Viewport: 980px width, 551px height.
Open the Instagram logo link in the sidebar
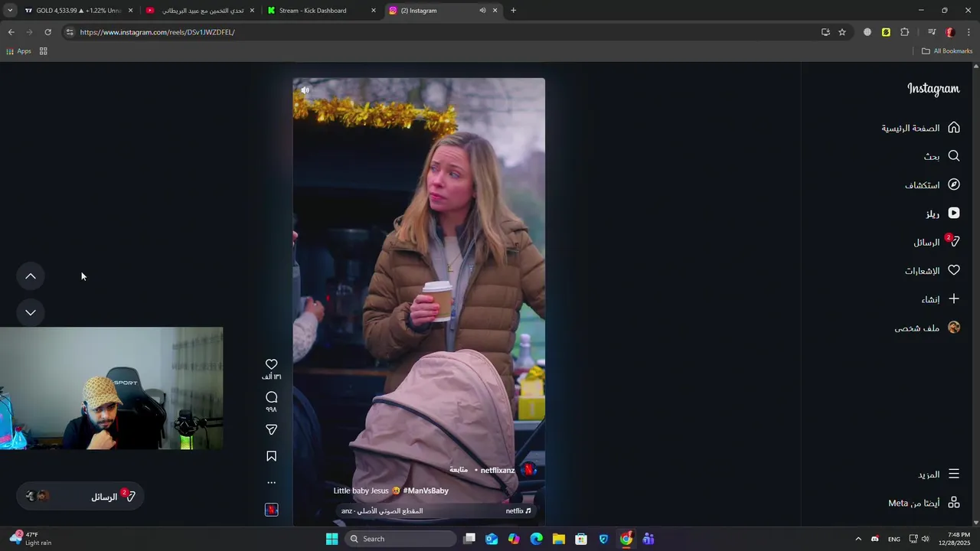pyautogui.click(x=933, y=89)
